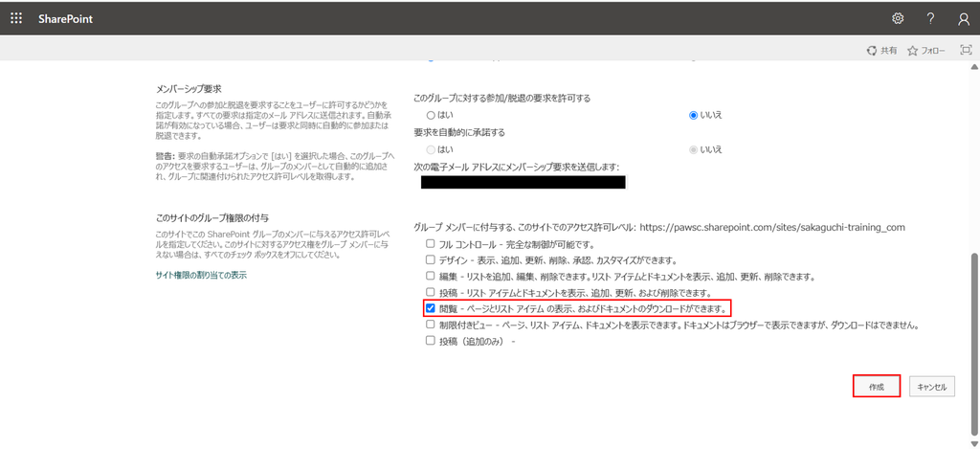Viewport: 980px width, 449px height.
Task: Click the SharePoint title in header
Action: [66, 19]
